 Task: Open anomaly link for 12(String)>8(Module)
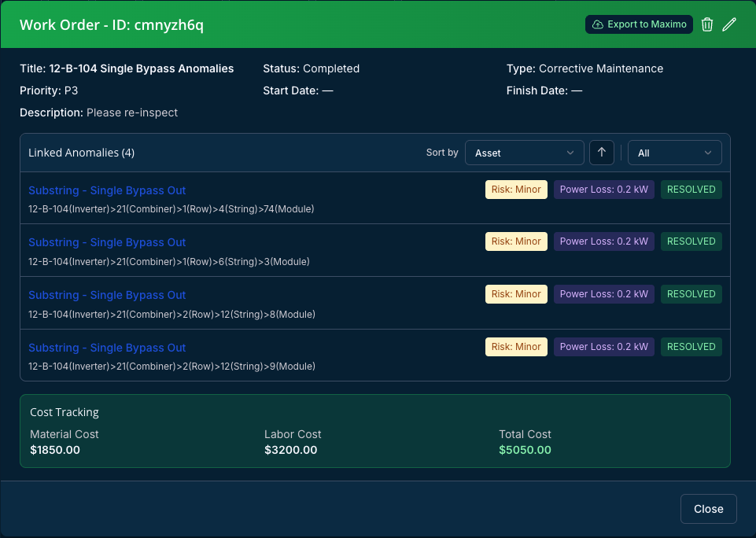(x=107, y=295)
